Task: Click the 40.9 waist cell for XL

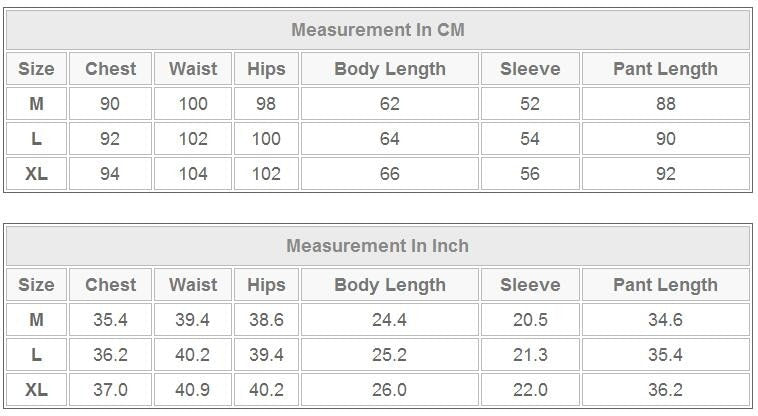Action: tap(193, 390)
